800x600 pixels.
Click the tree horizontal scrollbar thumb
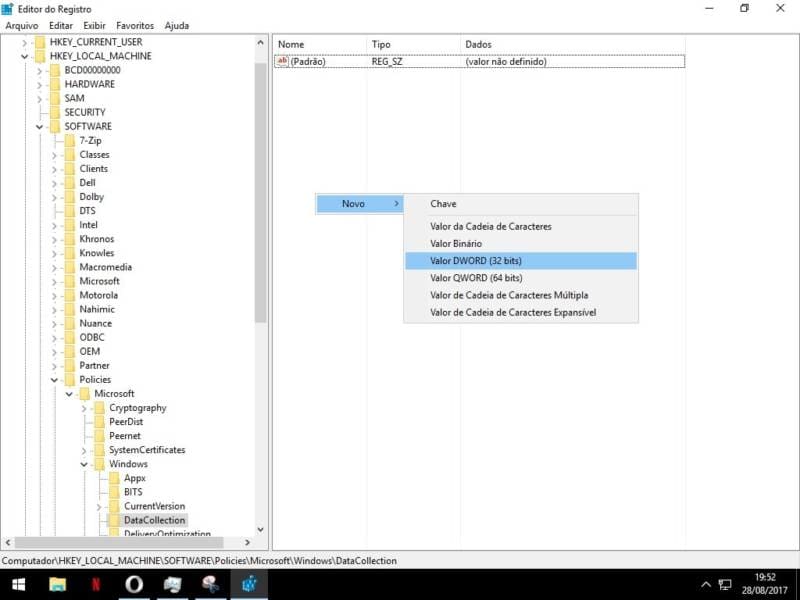(x=119, y=542)
